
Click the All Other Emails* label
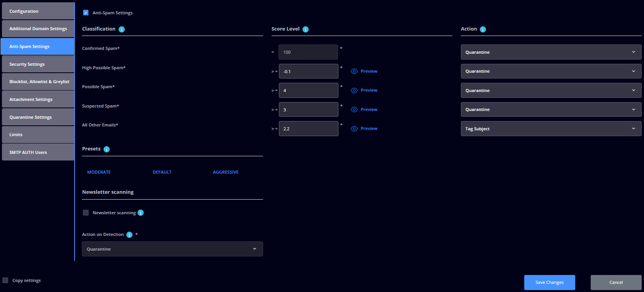tap(100, 125)
